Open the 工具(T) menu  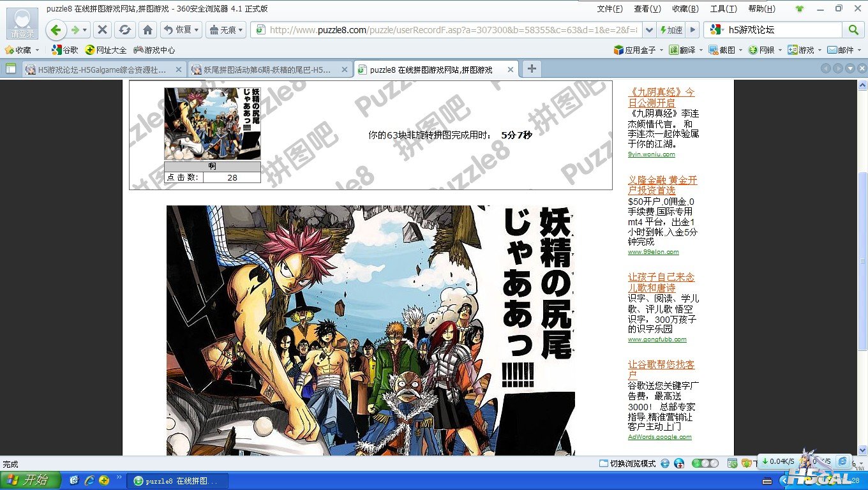[723, 9]
